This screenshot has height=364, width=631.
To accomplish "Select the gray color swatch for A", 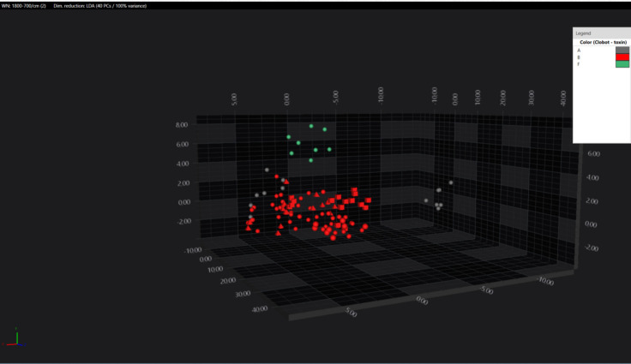I will click(622, 50).
